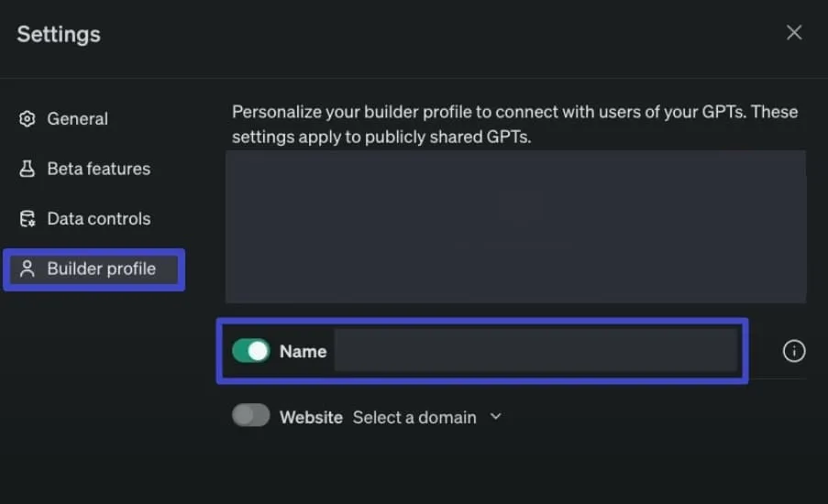
Task: Click the Builder profile person icon
Action: [27, 268]
